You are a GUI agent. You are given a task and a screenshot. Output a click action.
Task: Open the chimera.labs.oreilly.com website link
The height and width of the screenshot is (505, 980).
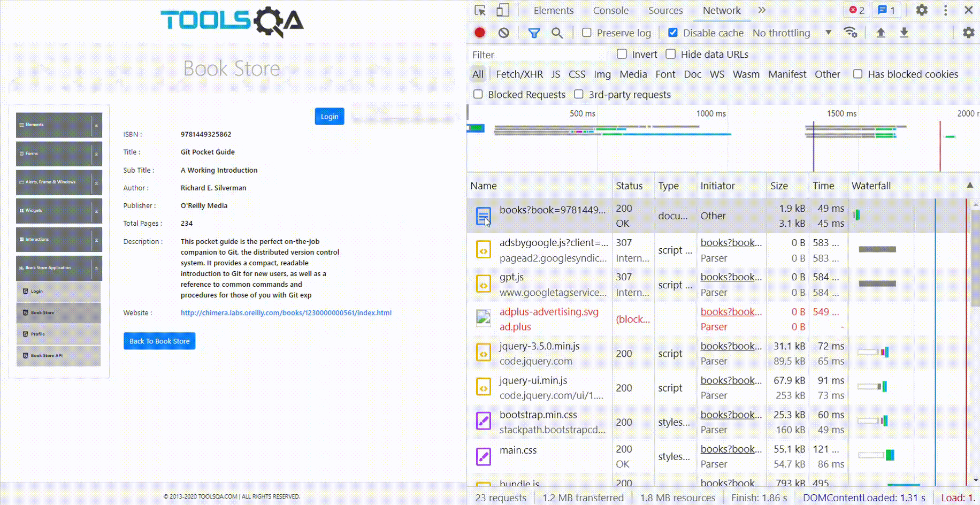(x=286, y=313)
